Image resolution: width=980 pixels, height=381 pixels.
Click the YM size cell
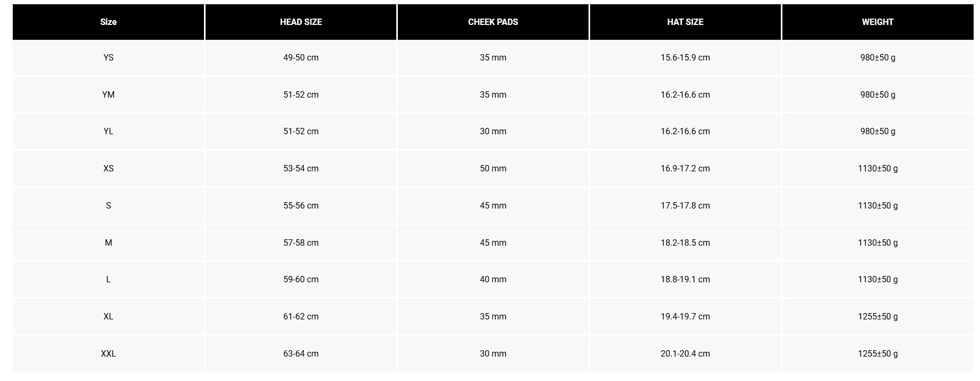pyautogui.click(x=108, y=94)
